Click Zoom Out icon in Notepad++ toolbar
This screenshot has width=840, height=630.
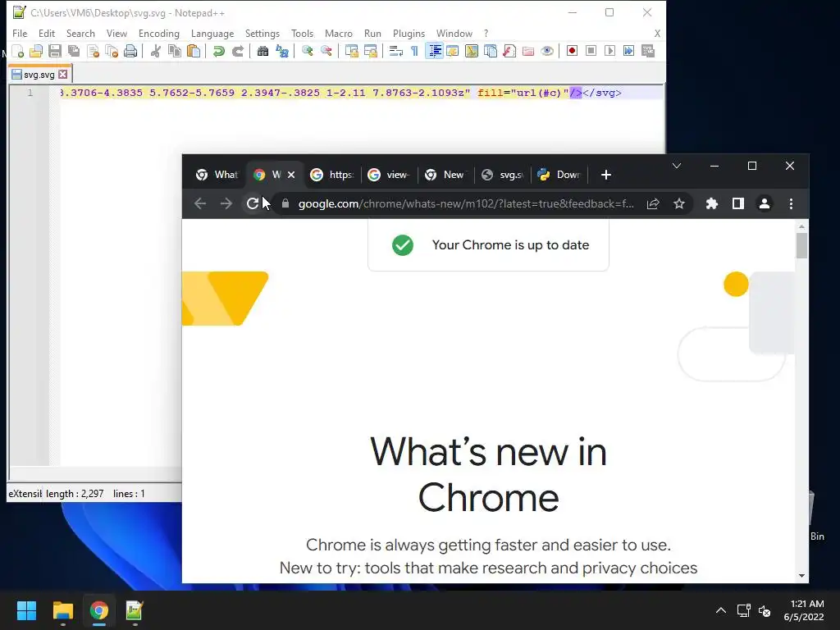pos(326,51)
